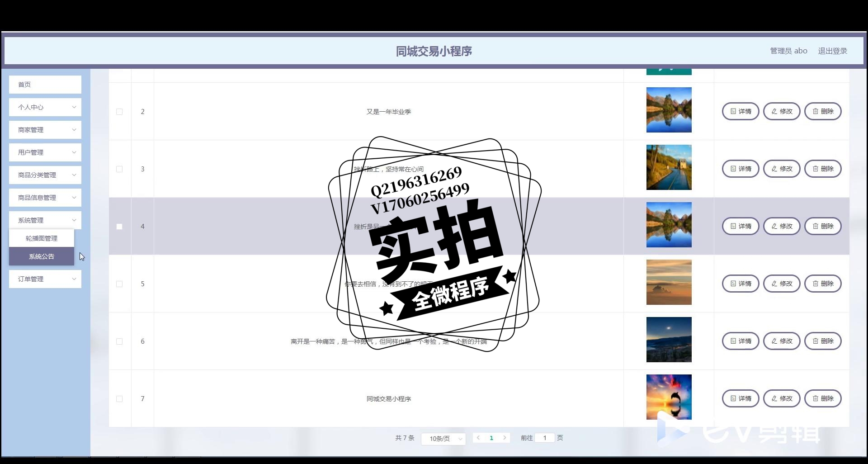Select 系统公告 submenu item

pos(42,256)
